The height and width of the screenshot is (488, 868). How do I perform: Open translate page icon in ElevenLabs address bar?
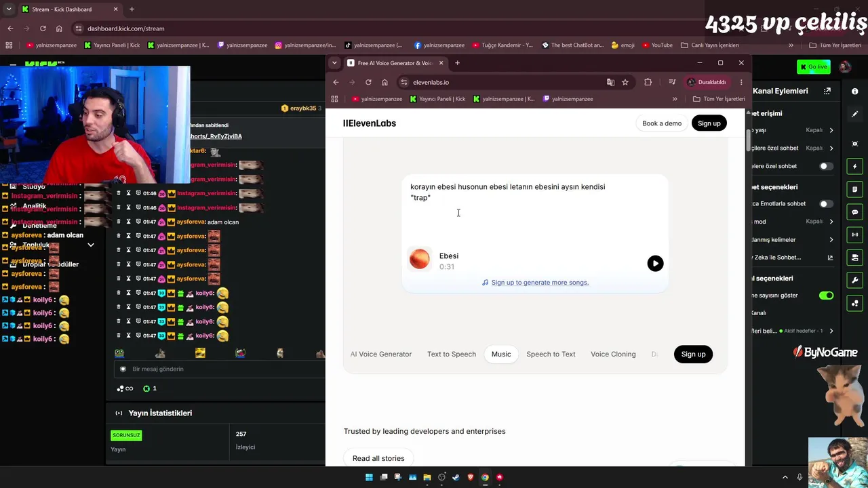click(x=610, y=82)
